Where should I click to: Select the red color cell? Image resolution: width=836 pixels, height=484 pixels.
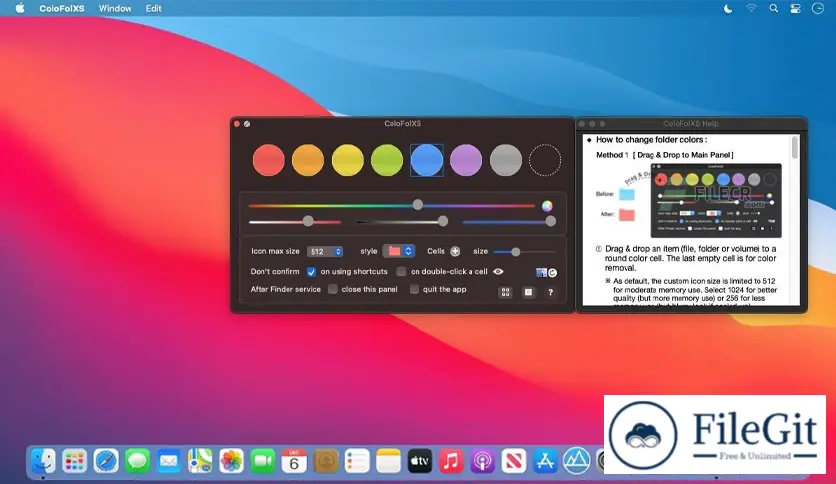[x=269, y=160]
